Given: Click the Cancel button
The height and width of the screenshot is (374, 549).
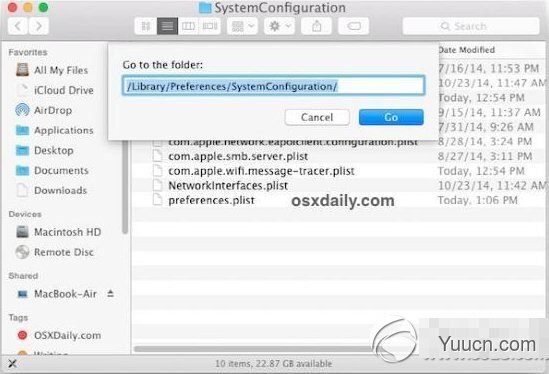Looking at the screenshot, I should [x=317, y=117].
